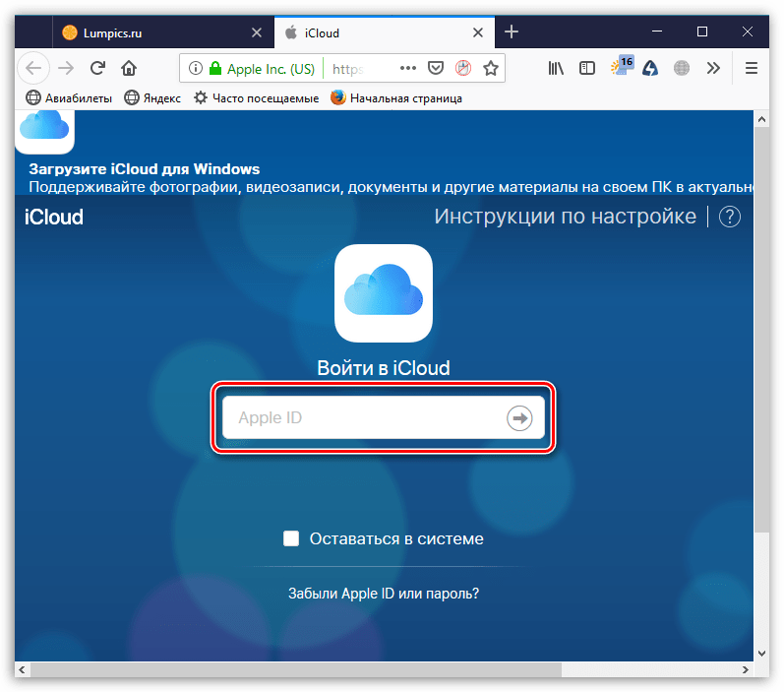Go back using the browser back arrow
The image size is (784, 692).
click(x=33, y=68)
